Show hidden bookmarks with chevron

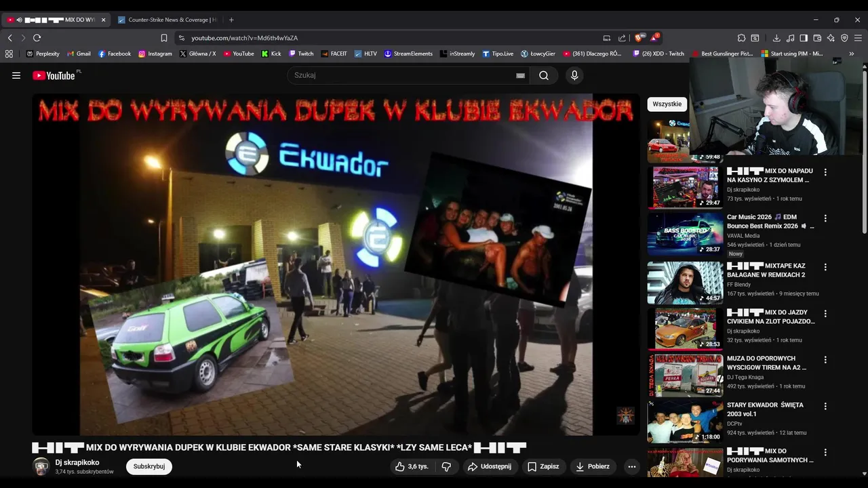coord(852,54)
